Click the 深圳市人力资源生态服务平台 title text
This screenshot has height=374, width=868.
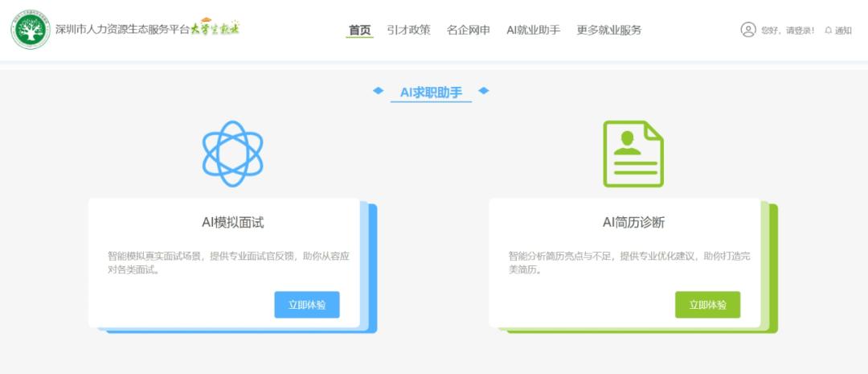click(122, 31)
